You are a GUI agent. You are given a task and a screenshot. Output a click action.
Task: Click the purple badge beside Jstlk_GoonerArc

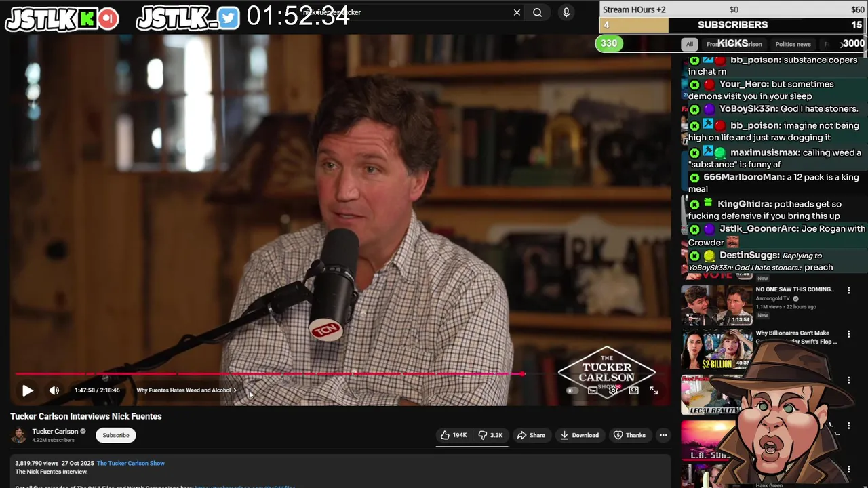pyautogui.click(x=709, y=230)
